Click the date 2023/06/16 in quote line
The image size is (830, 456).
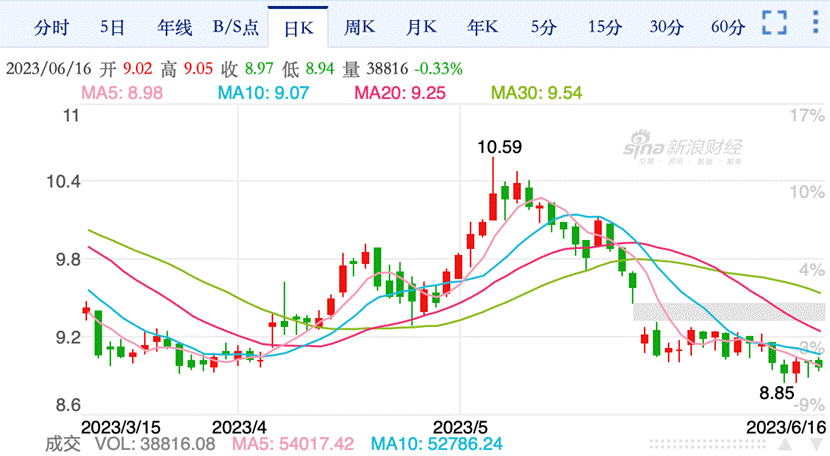(x=49, y=69)
